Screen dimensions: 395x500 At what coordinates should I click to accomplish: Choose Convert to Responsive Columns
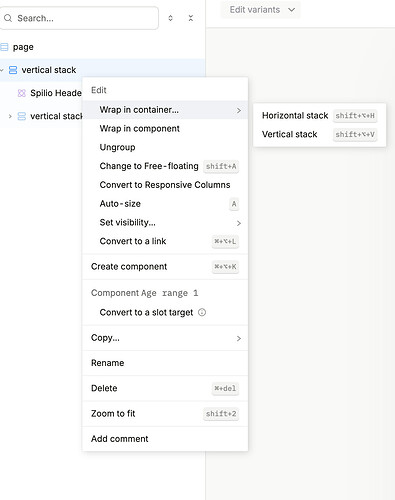[165, 185]
